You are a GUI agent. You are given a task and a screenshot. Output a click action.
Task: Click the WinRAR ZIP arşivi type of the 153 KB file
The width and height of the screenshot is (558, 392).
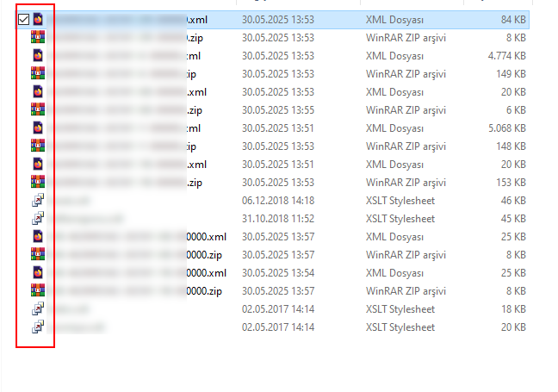[406, 183]
